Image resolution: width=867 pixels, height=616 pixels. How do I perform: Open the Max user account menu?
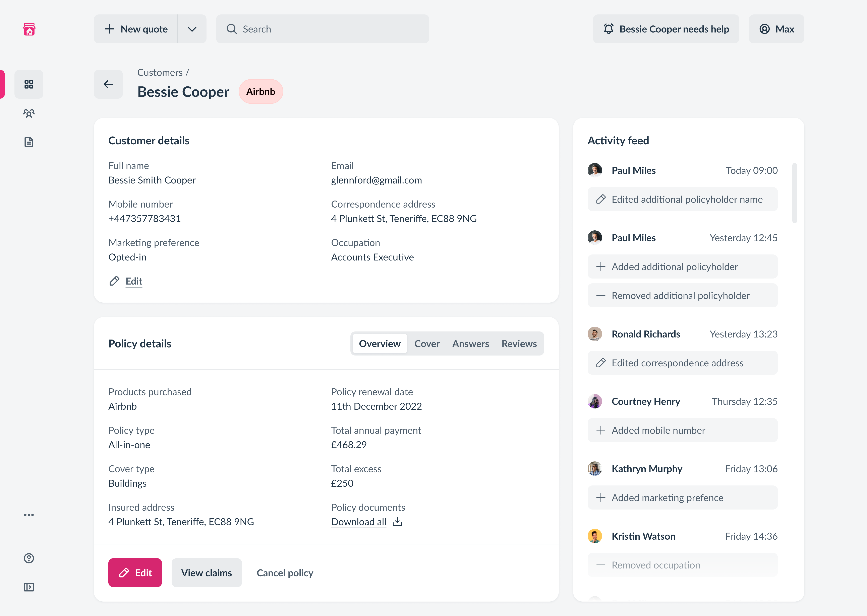(776, 29)
